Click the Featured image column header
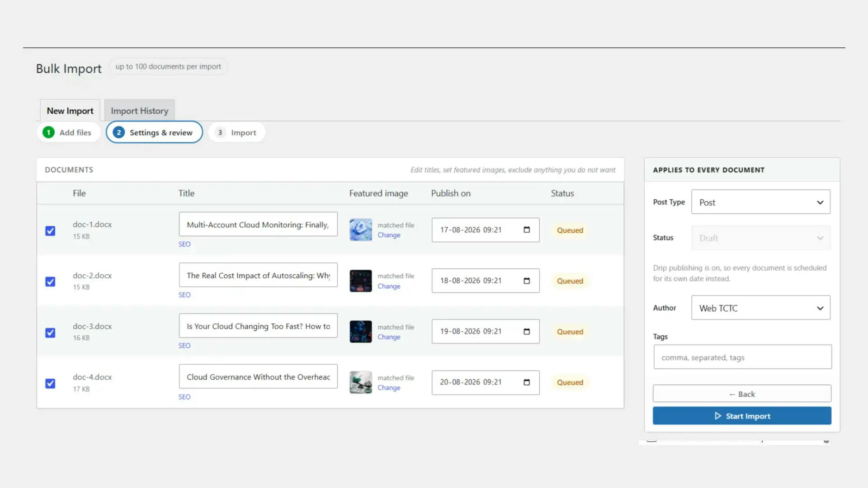 [378, 193]
